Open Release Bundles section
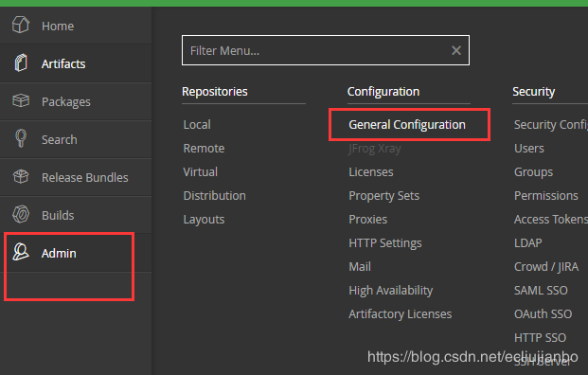 pos(85,178)
